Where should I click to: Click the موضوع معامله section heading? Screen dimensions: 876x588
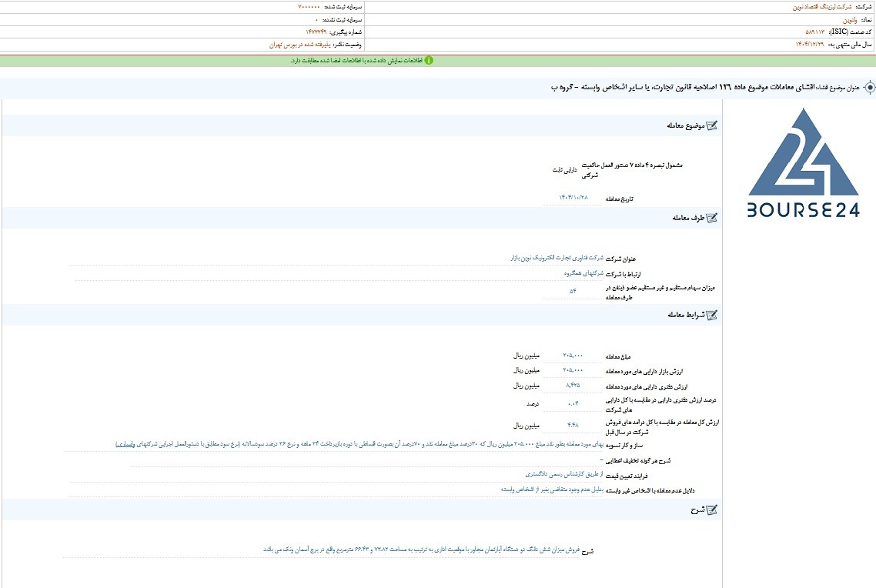click(686, 125)
